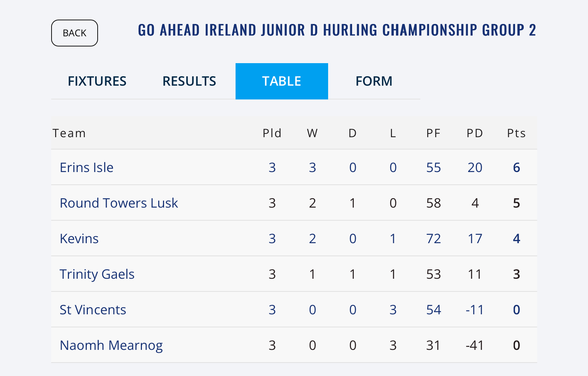Click the Pts column header
The width and height of the screenshot is (588, 376).
pyautogui.click(x=516, y=133)
